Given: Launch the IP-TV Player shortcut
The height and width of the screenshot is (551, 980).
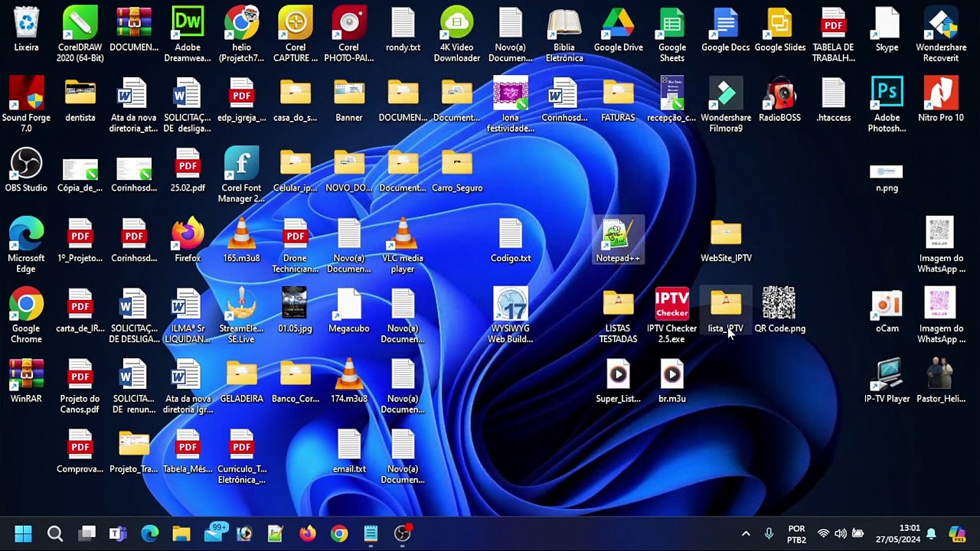Looking at the screenshot, I should tap(887, 375).
